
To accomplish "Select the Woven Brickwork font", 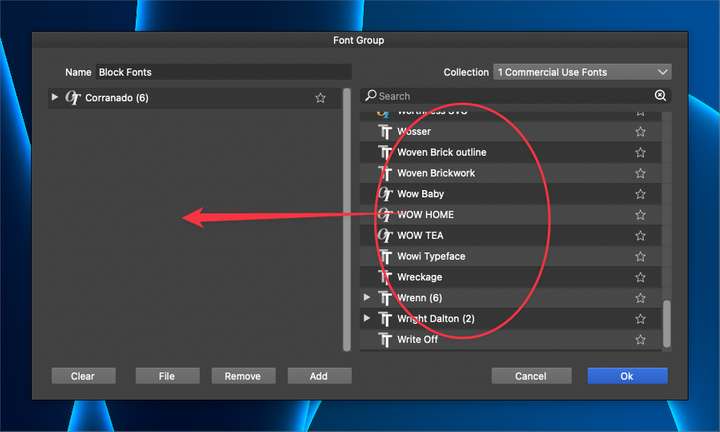I will pos(511,174).
